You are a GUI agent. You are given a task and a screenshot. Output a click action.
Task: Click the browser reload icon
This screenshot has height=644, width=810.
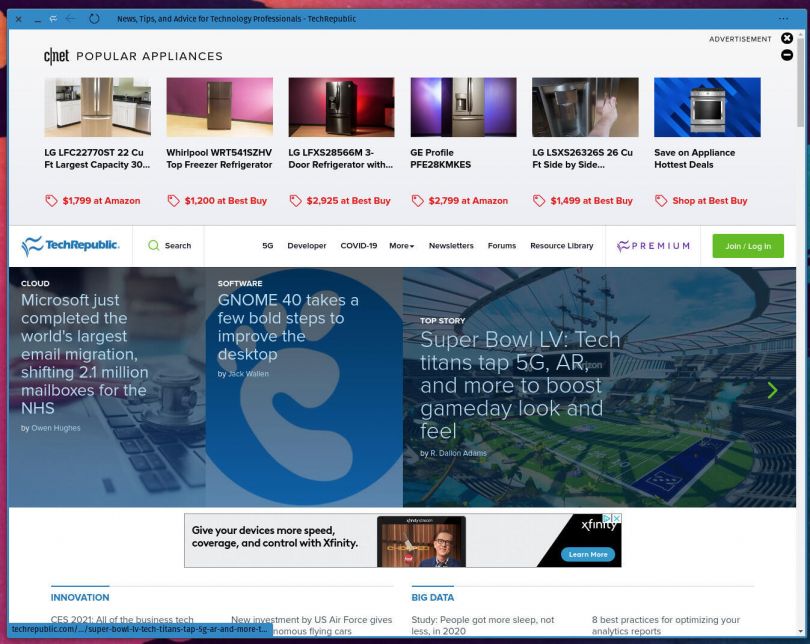(x=95, y=19)
